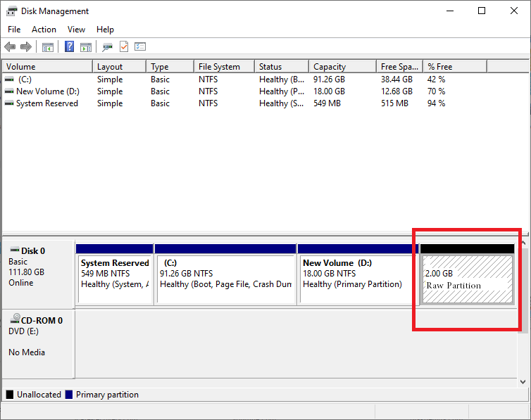The height and width of the screenshot is (420, 531).
Task: Click Healthy (P... status of D: row
Action: (282, 91)
